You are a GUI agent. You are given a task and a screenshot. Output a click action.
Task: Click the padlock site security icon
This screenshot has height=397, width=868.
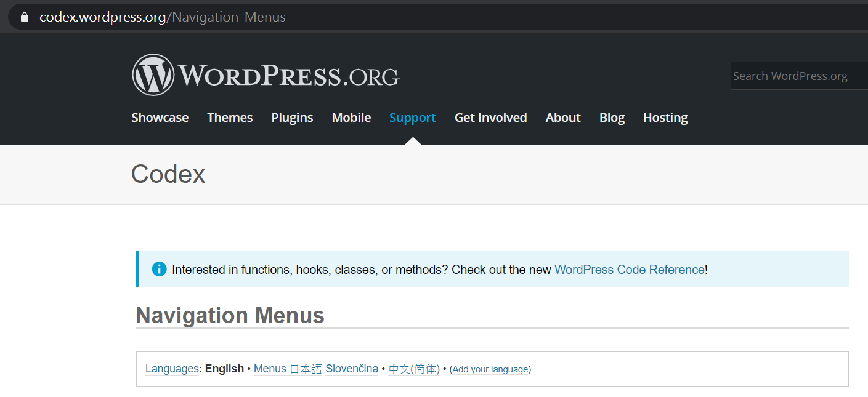[25, 17]
